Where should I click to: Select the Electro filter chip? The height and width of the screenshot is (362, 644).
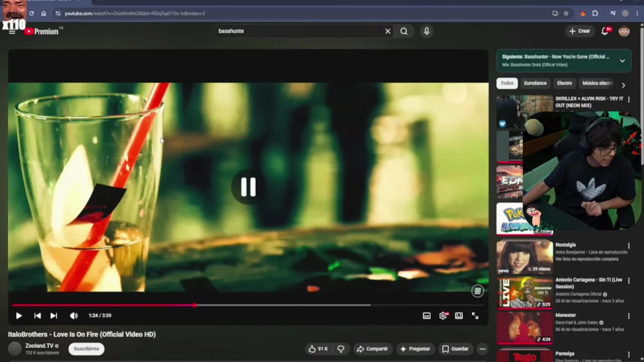(x=565, y=83)
